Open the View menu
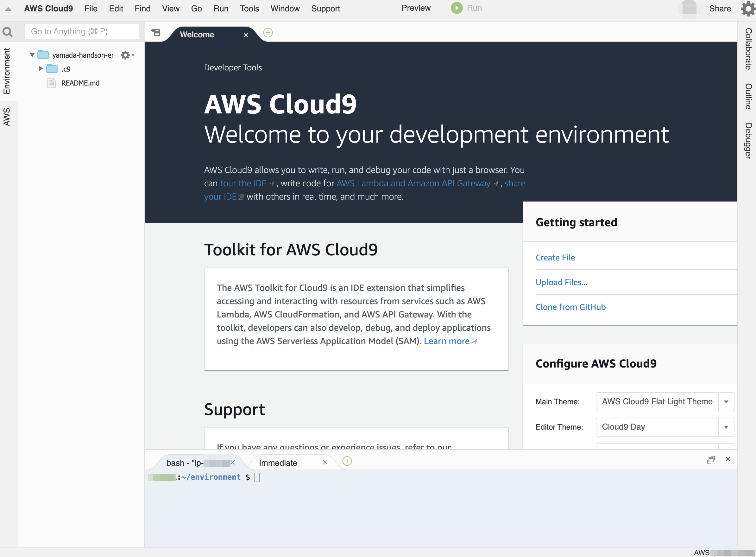The height and width of the screenshot is (557, 756). (x=171, y=9)
